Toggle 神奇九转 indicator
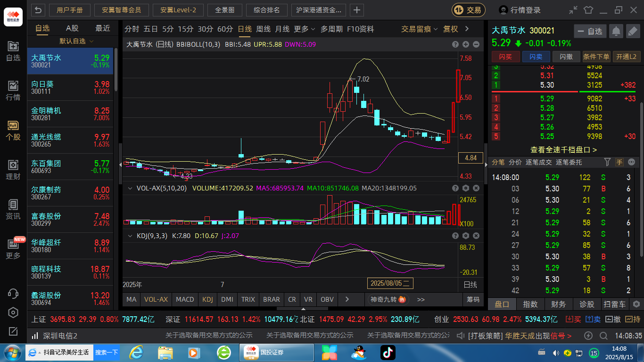Viewport: 644px width, 362px height. tap(388, 299)
